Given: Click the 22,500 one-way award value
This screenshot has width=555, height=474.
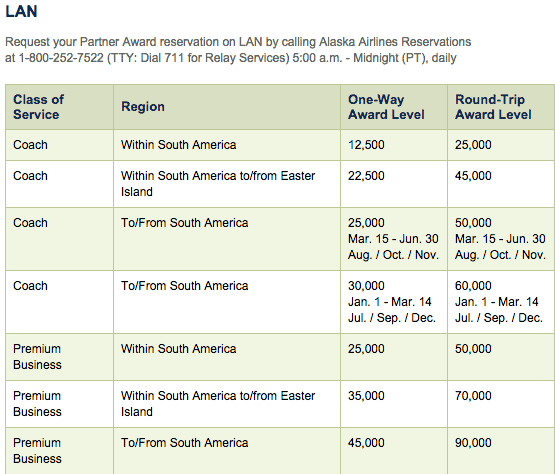Looking at the screenshot, I should click(x=366, y=176).
